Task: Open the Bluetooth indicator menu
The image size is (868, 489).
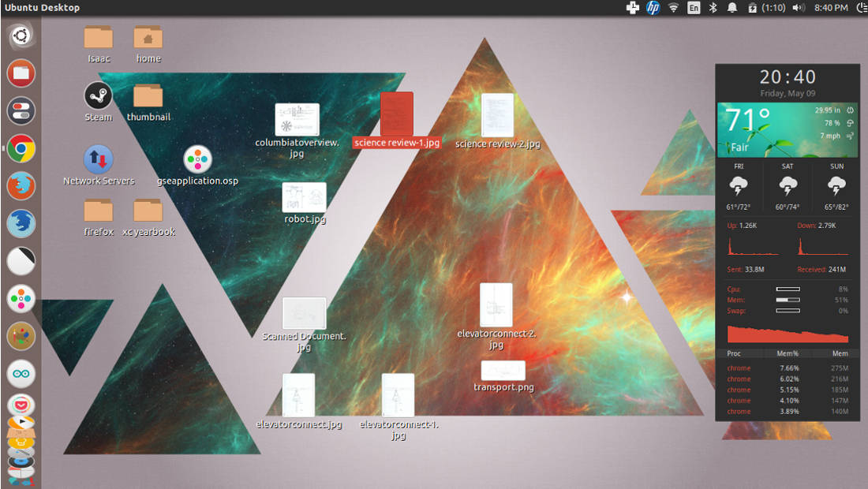Action: point(713,8)
